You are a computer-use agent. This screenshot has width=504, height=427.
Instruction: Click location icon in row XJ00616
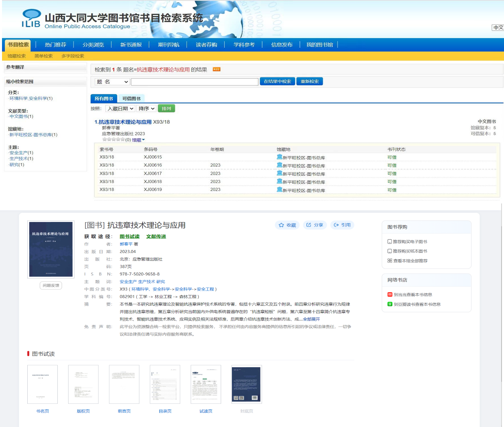click(x=279, y=165)
